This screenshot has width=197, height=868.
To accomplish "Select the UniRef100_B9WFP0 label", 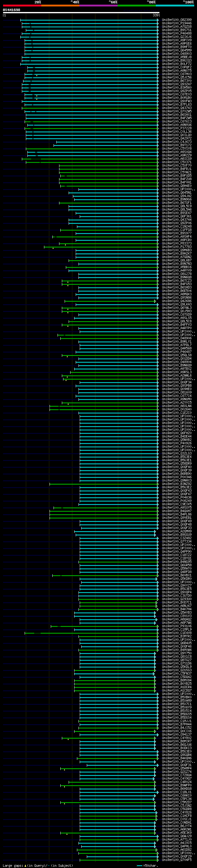I will [x=177, y=785].
